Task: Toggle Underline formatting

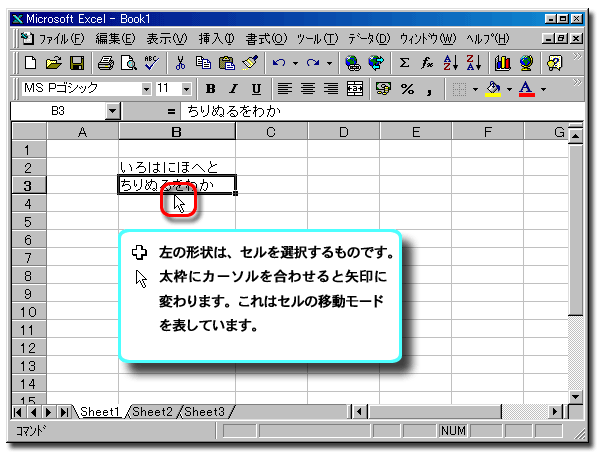Action: pyautogui.click(x=256, y=89)
